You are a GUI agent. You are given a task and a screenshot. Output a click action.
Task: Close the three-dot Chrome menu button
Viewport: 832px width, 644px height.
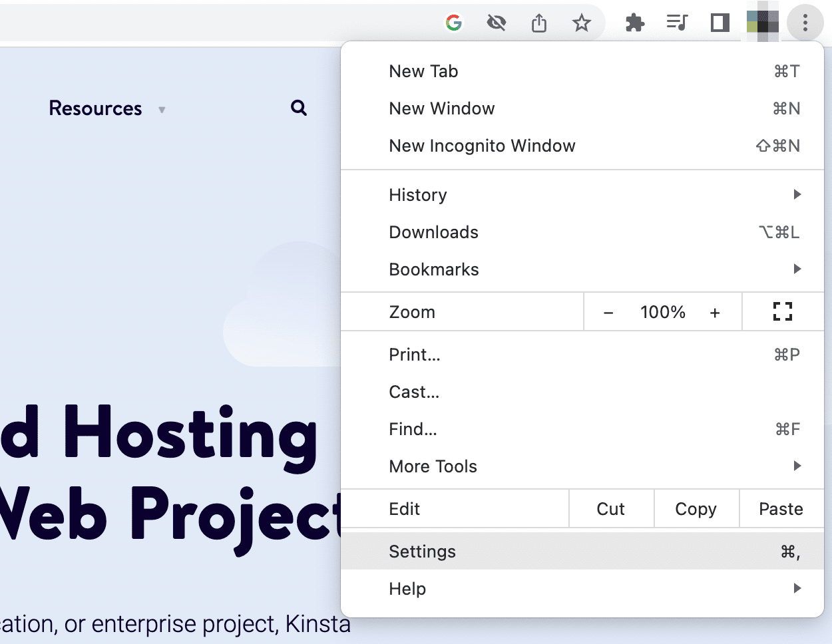(805, 23)
